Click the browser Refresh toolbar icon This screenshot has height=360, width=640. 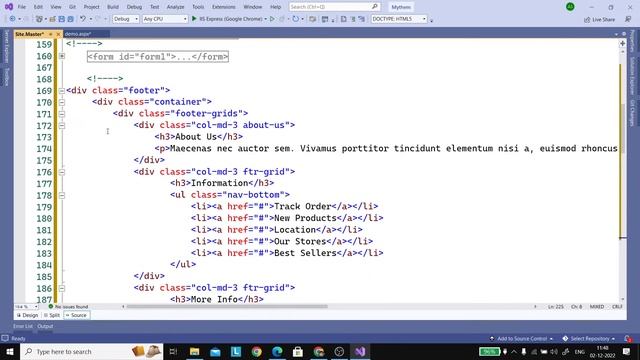tap(296, 19)
